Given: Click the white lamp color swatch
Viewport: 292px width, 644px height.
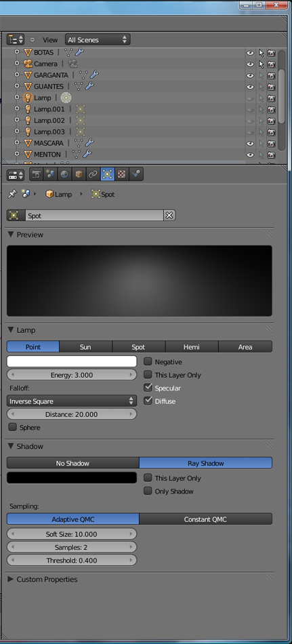Looking at the screenshot, I should (72, 361).
